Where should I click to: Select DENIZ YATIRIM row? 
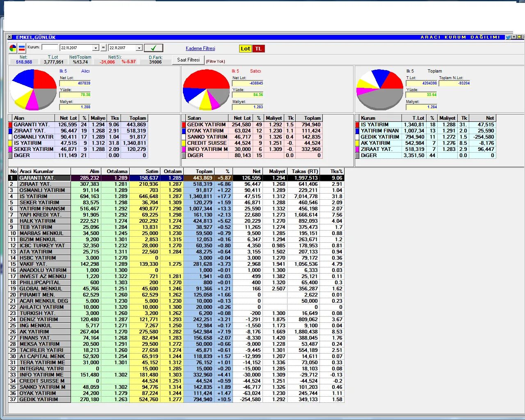[x=176, y=320]
